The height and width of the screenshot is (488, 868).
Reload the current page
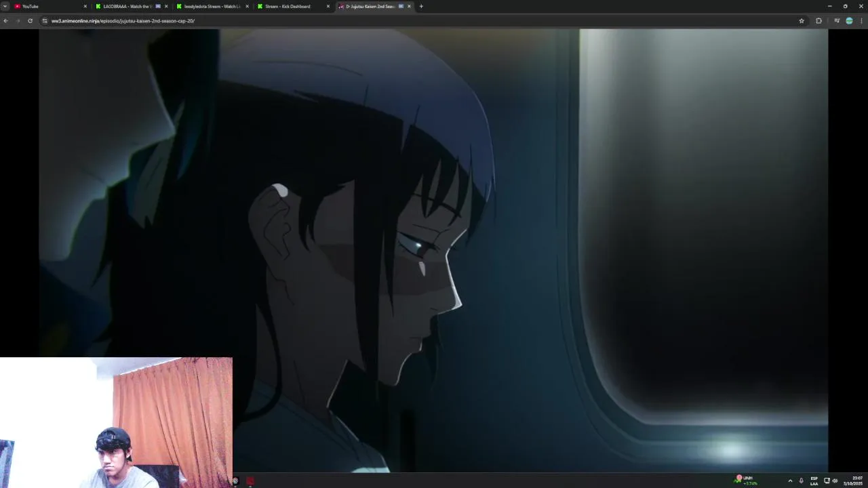30,20
